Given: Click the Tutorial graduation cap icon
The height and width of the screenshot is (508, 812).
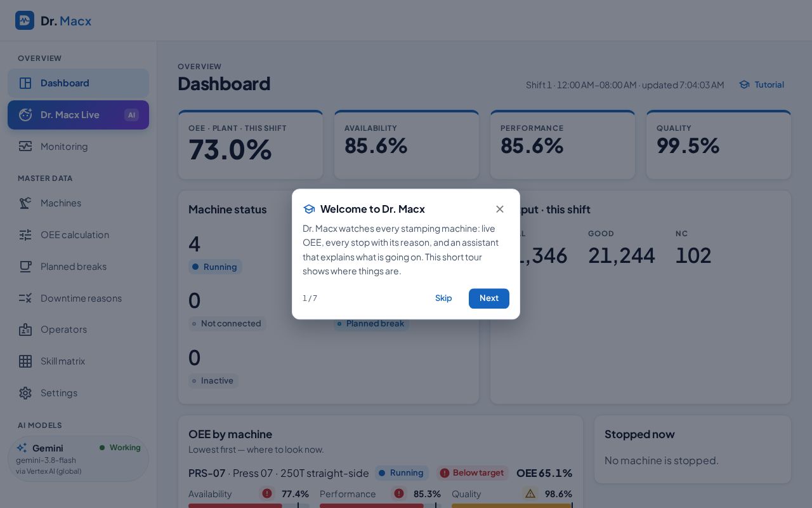Looking at the screenshot, I should [x=744, y=84].
